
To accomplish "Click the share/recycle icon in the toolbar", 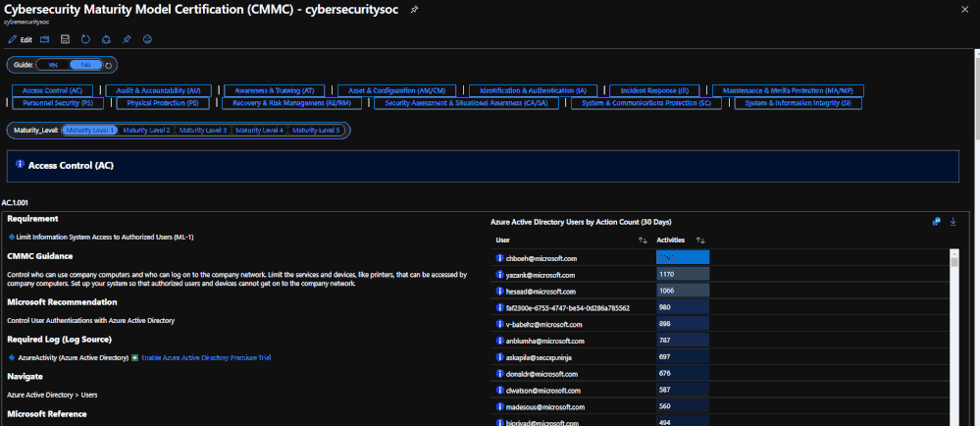I will point(106,39).
